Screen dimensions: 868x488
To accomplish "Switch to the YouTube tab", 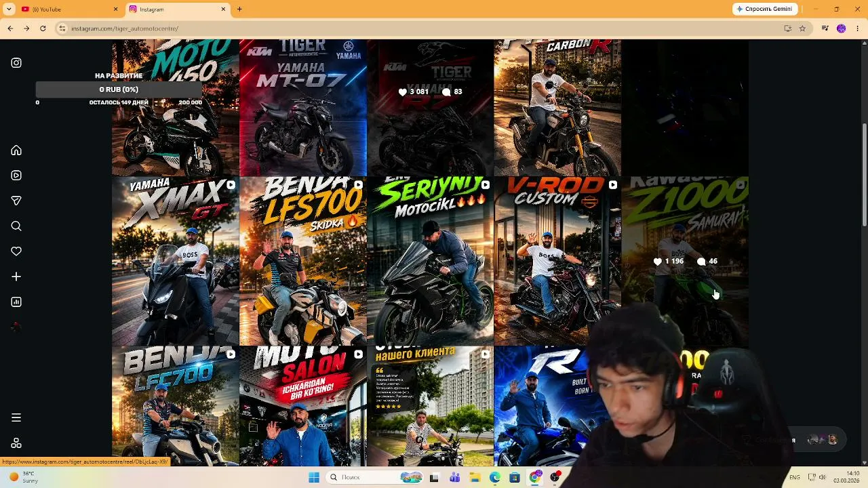I will pyautogui.click(x=69, y=9).
